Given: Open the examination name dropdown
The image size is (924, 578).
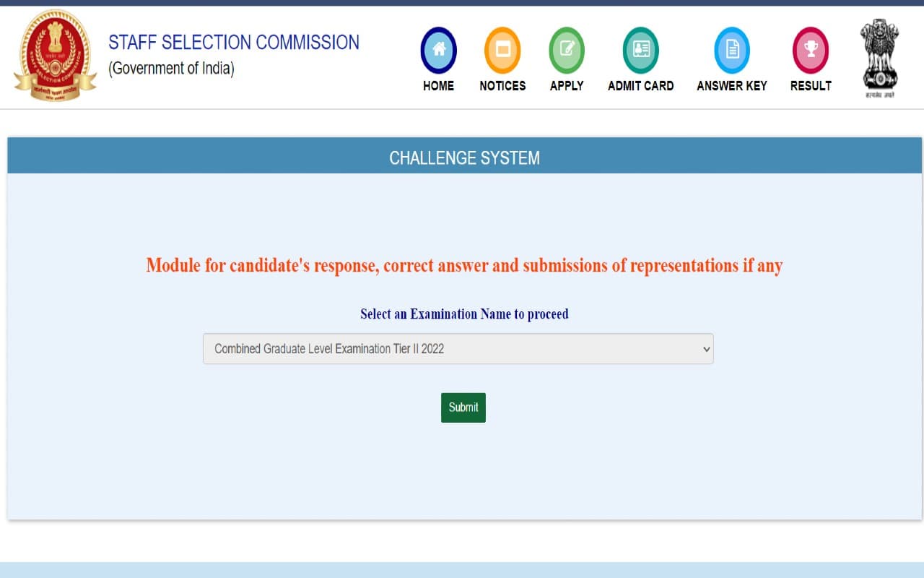Looking at the screenshot, I should point(458,349).
